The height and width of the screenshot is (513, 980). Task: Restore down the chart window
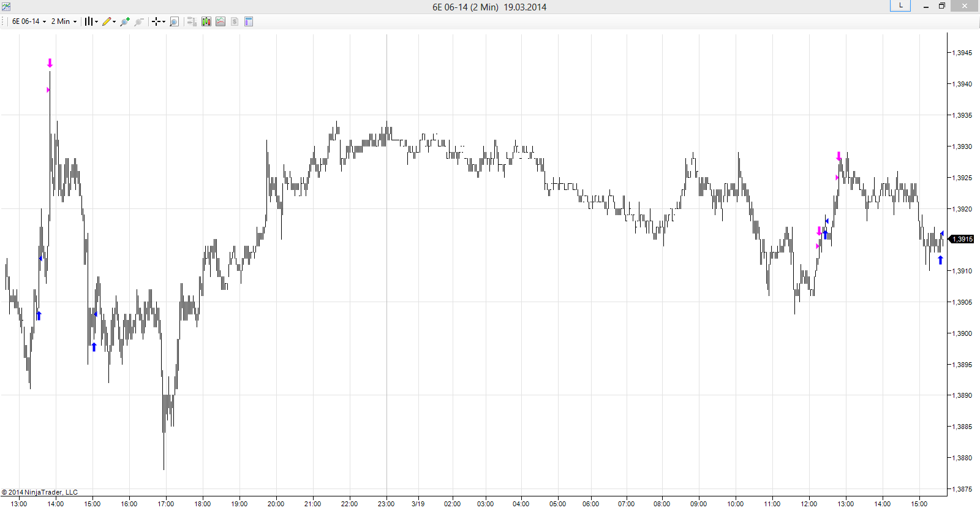(x=942, y=6)
